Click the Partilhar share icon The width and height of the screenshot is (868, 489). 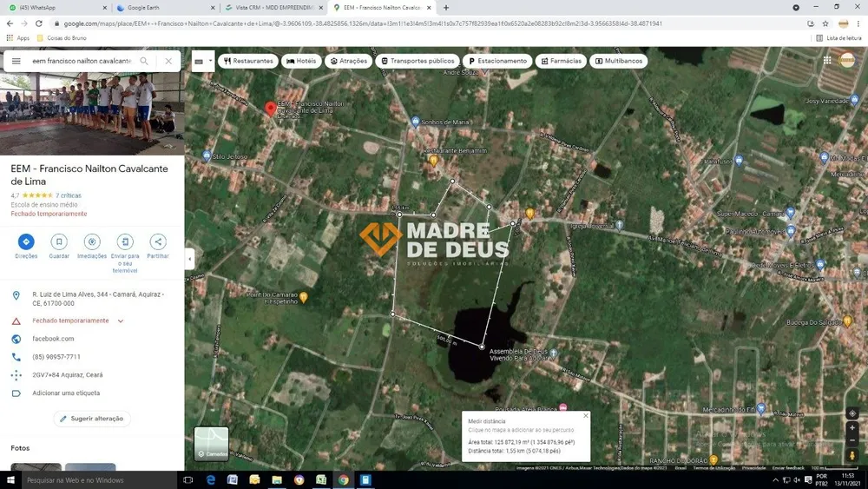pos(158,242)
